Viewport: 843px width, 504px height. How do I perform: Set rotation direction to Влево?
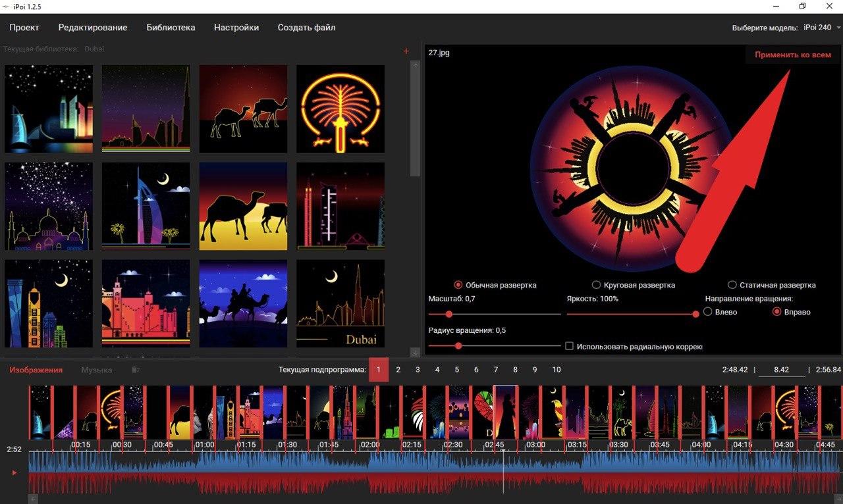[x=720, y=312]
